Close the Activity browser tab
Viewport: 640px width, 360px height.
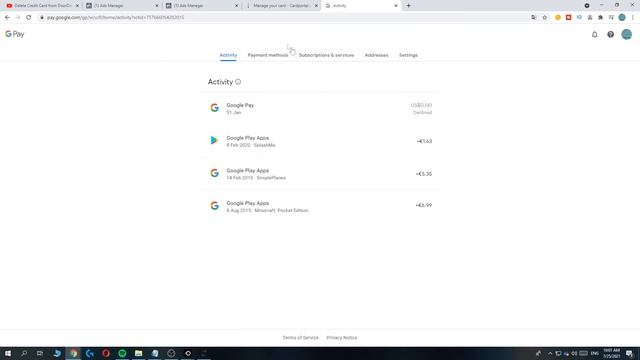(396, 6)
